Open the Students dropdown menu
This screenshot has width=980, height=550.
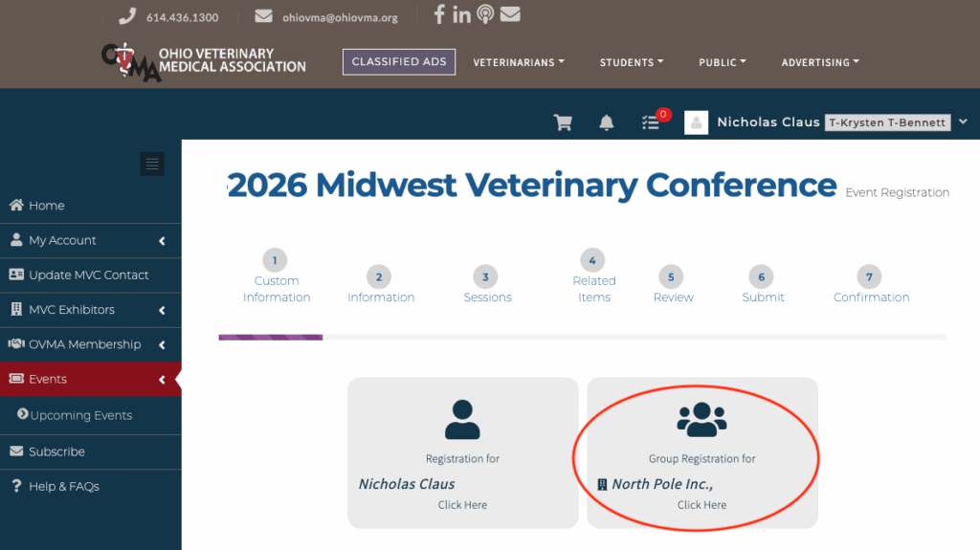click(632, 62)
